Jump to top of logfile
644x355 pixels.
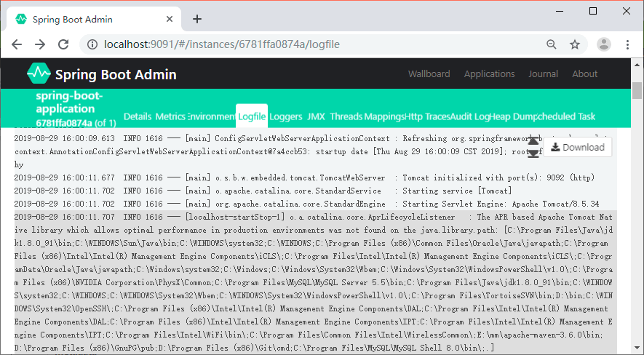(x=533, y=141)
